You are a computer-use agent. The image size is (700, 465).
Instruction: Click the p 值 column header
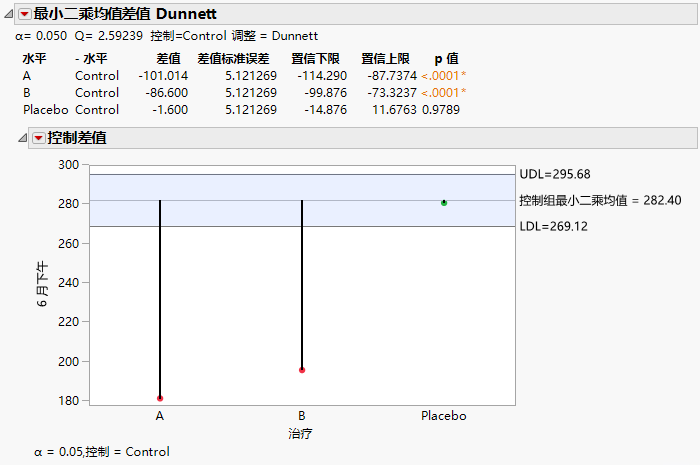[446, 58]
